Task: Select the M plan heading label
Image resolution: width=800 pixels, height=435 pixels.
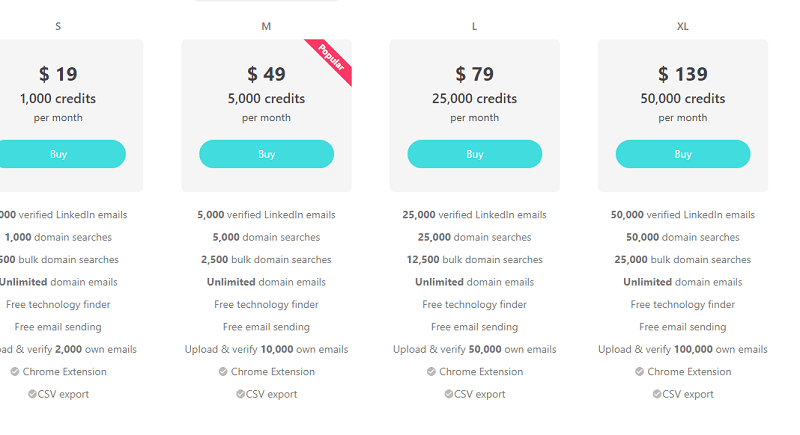Action: 266,26
